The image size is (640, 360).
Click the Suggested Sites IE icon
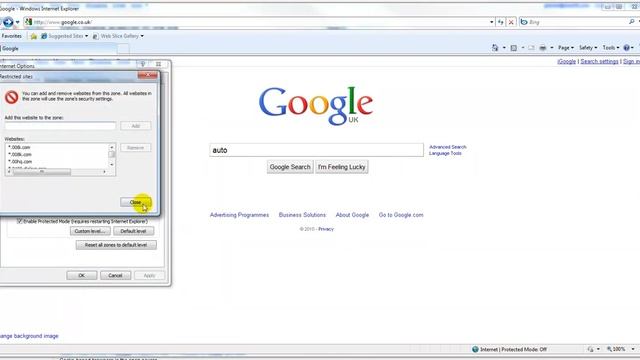click(44, 36)
